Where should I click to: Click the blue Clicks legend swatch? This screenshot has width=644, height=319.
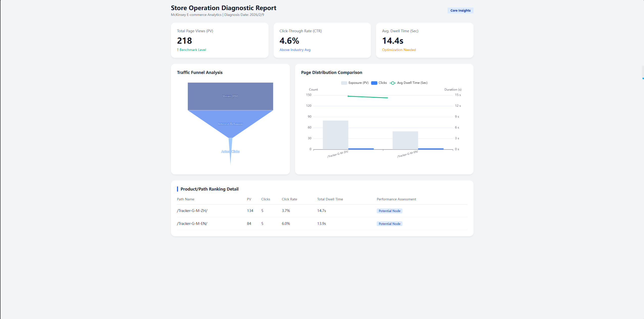point(374,83)
